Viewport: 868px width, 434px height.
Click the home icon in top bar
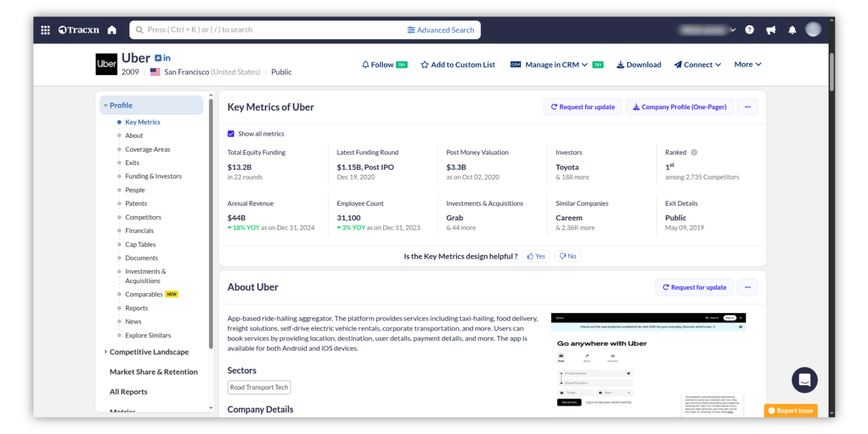112,30
